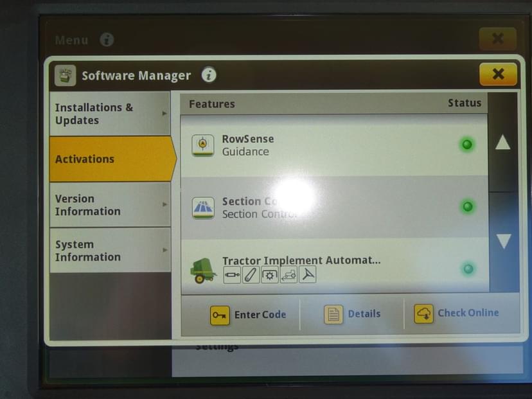Click the belt automation icon
The width and height of the screenshot is (532, 399).
[x=251, y=274]
